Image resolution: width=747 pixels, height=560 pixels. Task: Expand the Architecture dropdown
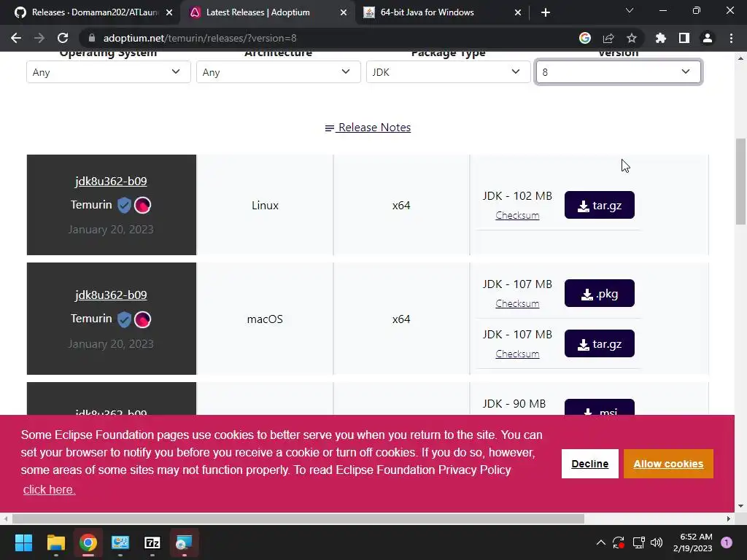[x=278, y=72]
